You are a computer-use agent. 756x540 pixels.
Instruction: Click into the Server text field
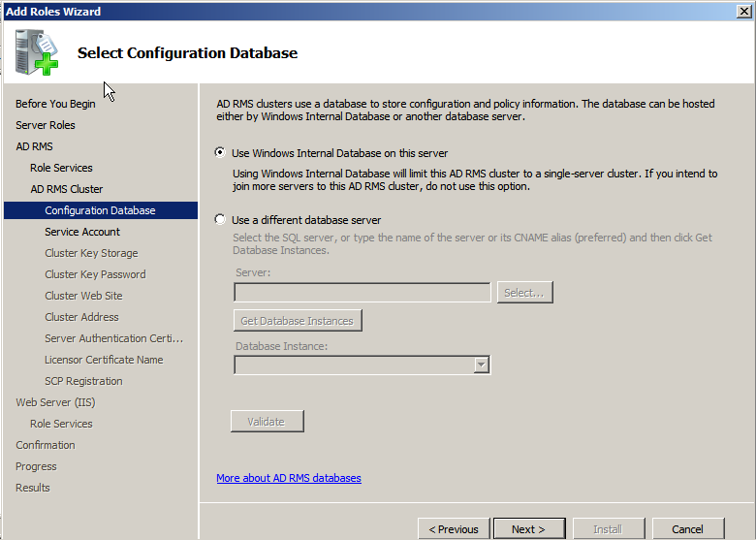[x=362, y=293]
